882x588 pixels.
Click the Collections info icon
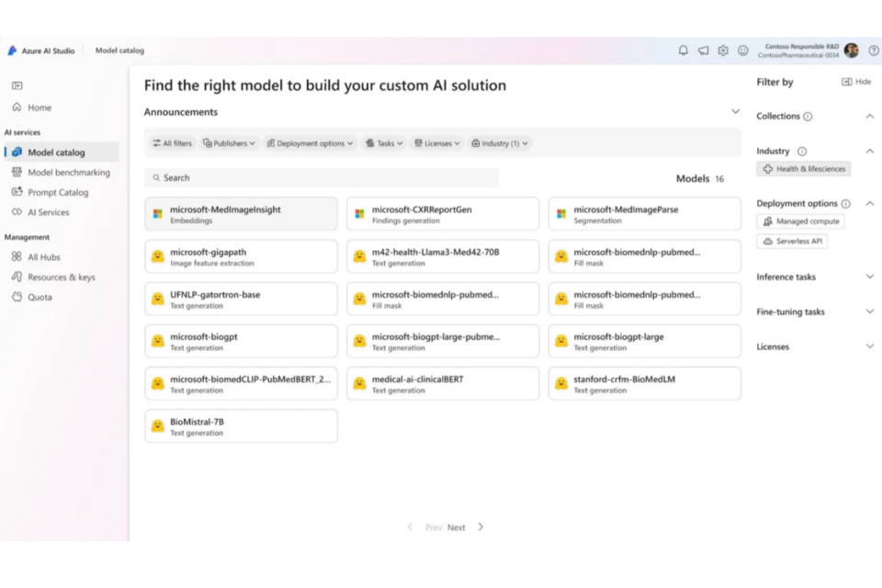coord(808,117)
